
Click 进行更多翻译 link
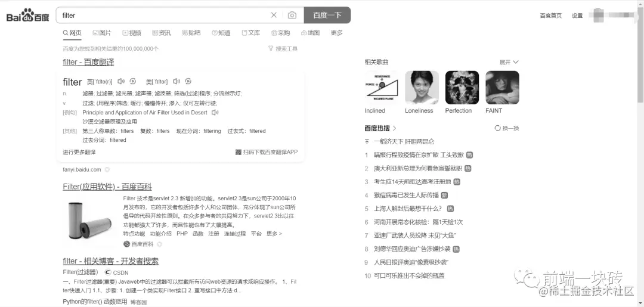[79, 152]
